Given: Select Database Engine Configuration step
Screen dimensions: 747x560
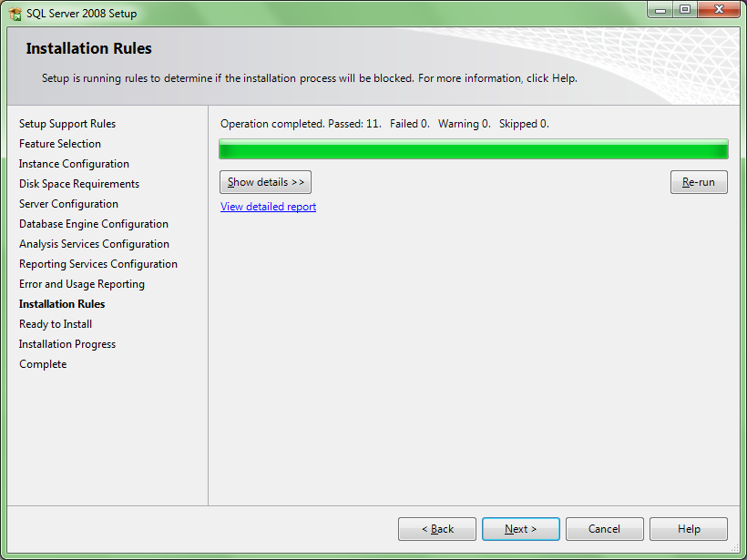Looking at the screenshot, I should (x=93, y=223).
